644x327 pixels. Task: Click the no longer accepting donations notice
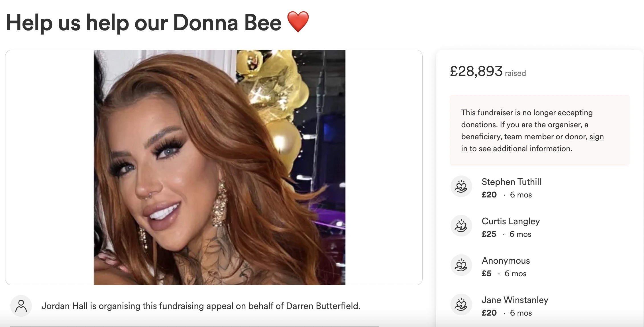click(x=540, y=130)
